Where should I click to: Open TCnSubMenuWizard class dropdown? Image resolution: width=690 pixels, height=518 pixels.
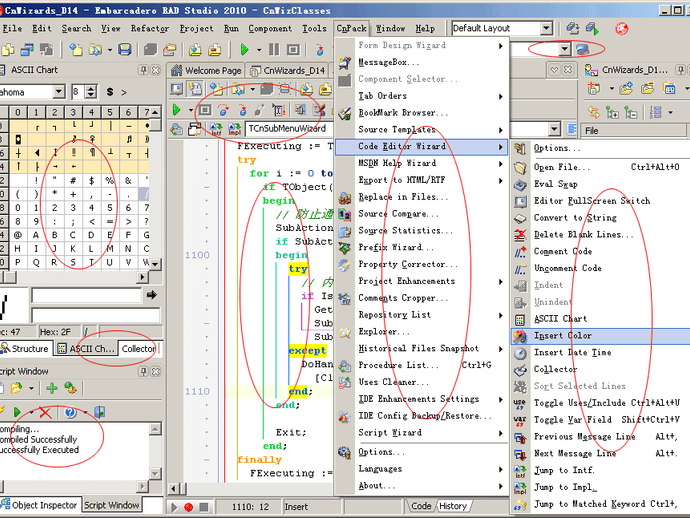(554, 129)
